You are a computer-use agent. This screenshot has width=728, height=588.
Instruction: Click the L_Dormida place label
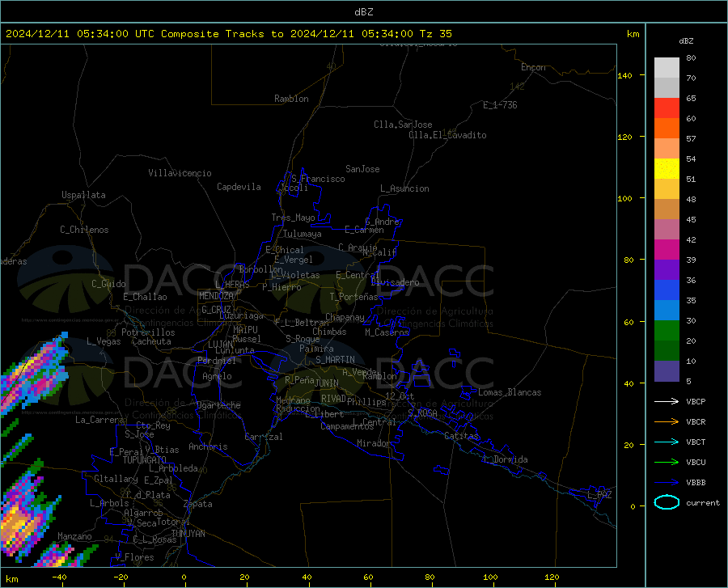(x=506, y=459)
